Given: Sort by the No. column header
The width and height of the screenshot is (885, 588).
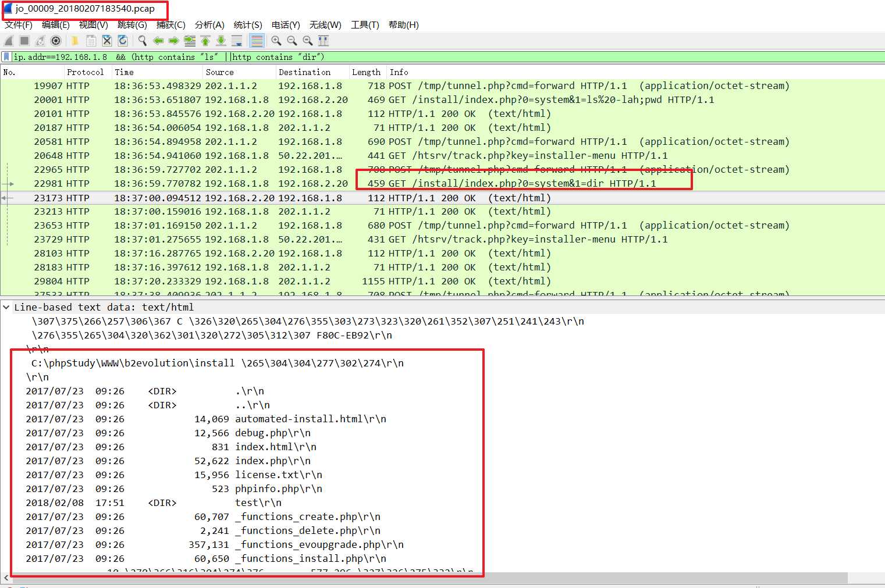Looking at the screenshot, I should click(32, 72).
